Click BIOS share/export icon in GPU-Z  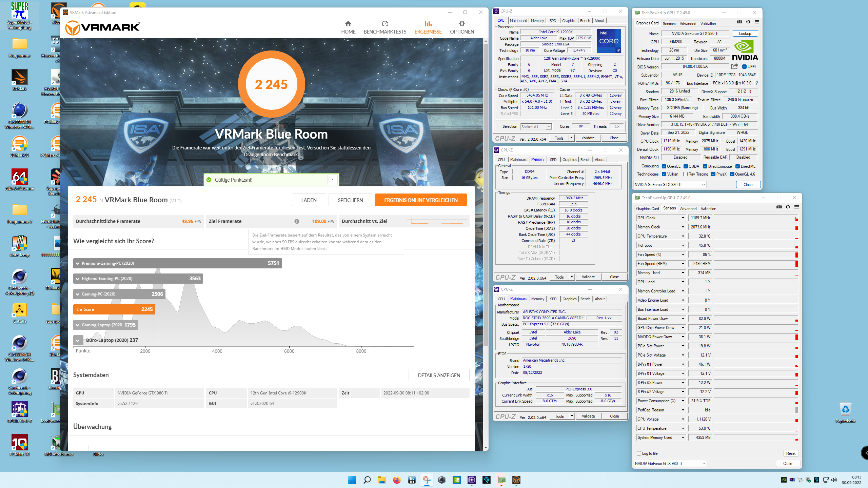pyautogui.click(x=734, y=66)
